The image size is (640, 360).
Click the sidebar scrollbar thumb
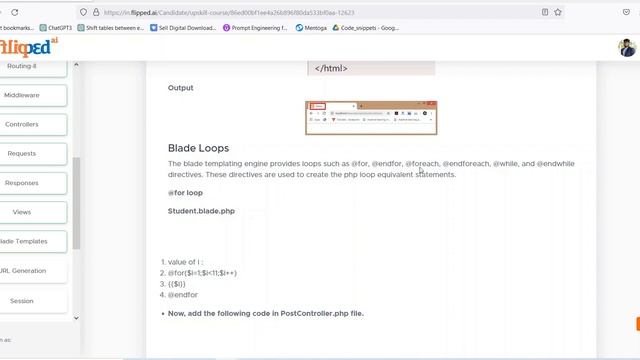(76, 203)
